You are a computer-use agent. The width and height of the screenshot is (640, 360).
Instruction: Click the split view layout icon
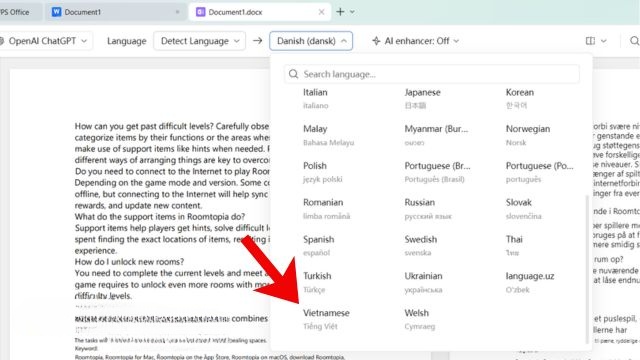click(590, 41)
